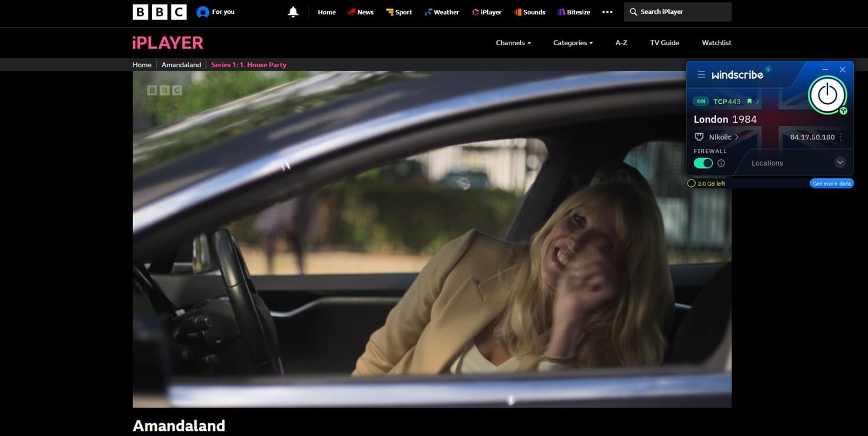
Task: Click the green bookmark icon beside TCP443
Action: [749, 101]
